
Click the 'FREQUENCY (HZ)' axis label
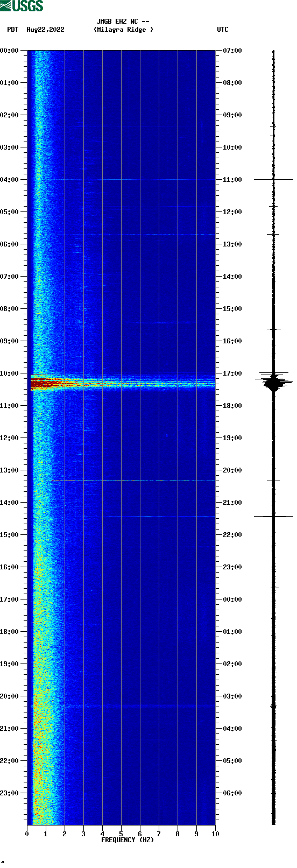click(128, 840)
